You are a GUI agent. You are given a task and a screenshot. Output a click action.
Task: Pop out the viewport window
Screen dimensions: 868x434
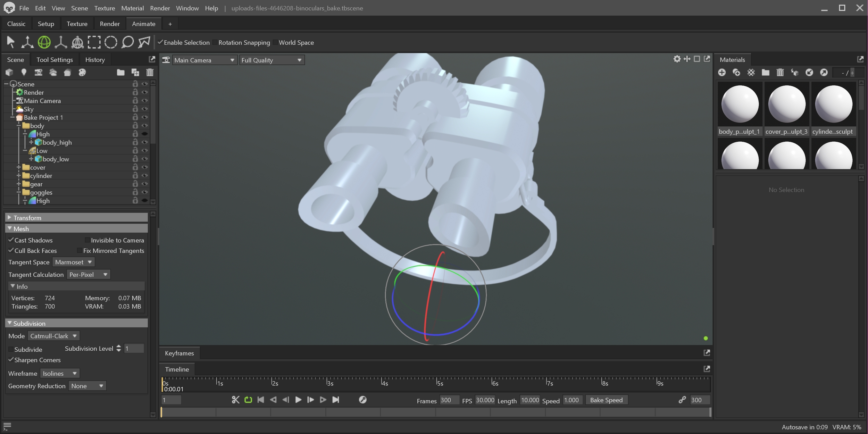(x=707, y=59)
